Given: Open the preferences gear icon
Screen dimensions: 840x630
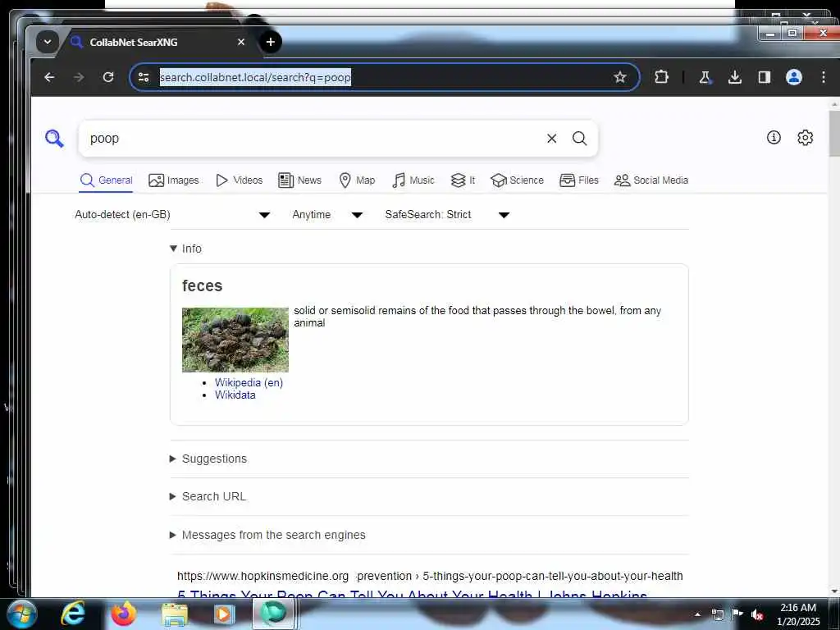Looking at the screenshot, I should click(806, 138).
